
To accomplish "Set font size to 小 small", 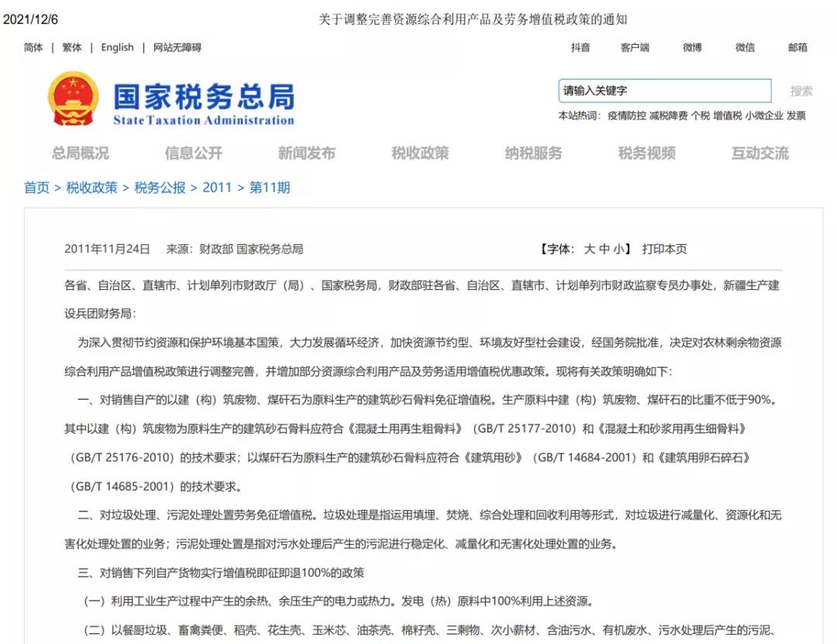I will click(x=618, y=250).
